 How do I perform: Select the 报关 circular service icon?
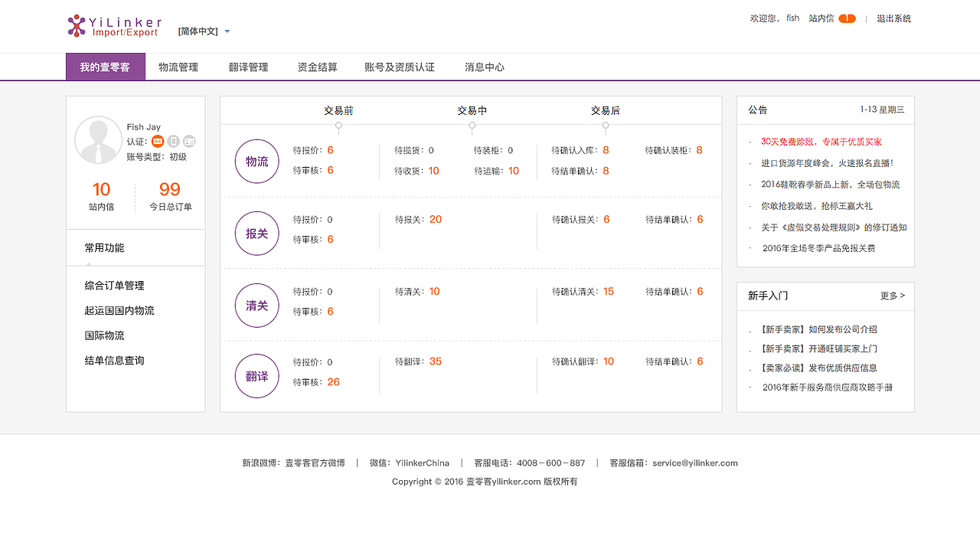(x=256, y=234)
